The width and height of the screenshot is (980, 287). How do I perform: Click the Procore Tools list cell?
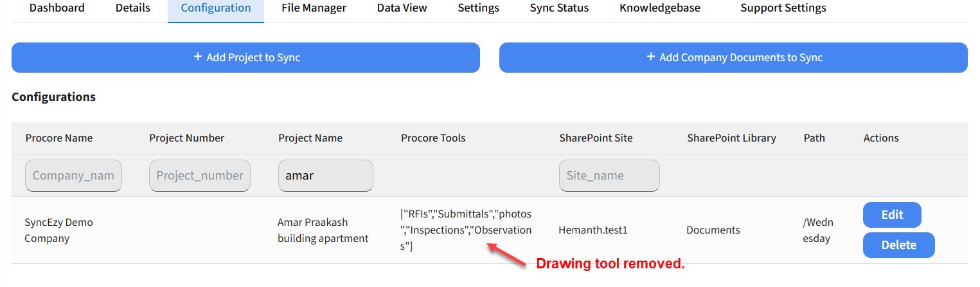[x=466, y=230]
